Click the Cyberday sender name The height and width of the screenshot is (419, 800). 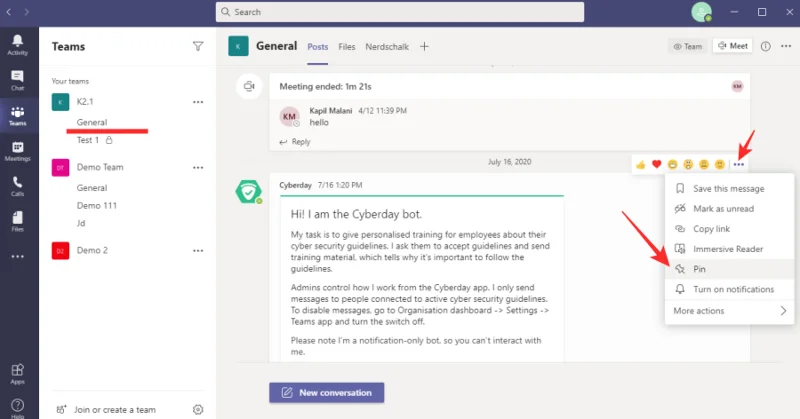(x=295, y=185)
